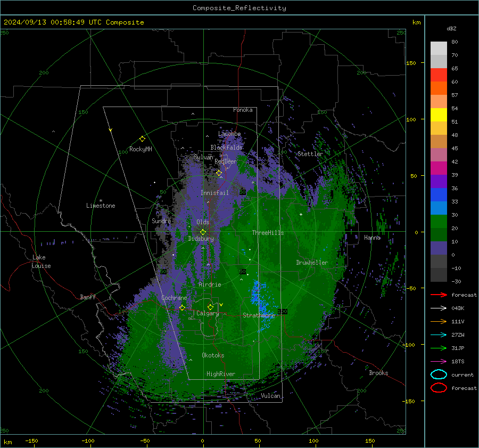Click the light blue 33-30 dBZ block
The width and height of the screenshot is (479, 448).
[x=439, y=208]
